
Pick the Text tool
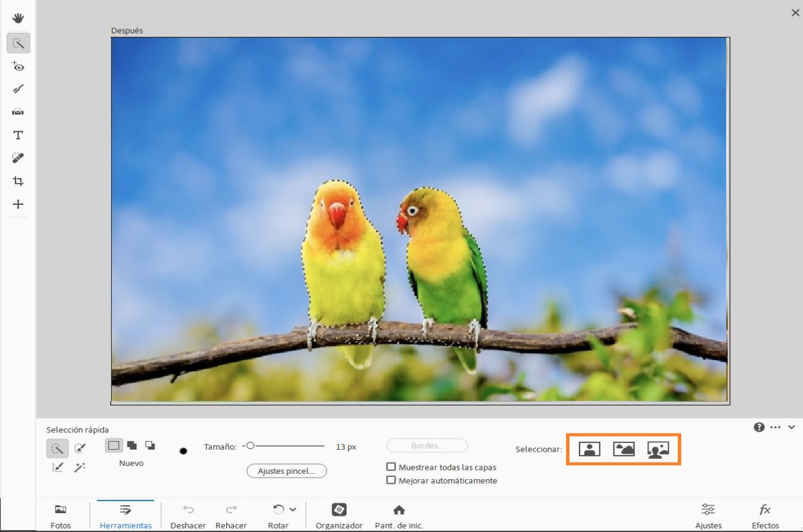18,135
